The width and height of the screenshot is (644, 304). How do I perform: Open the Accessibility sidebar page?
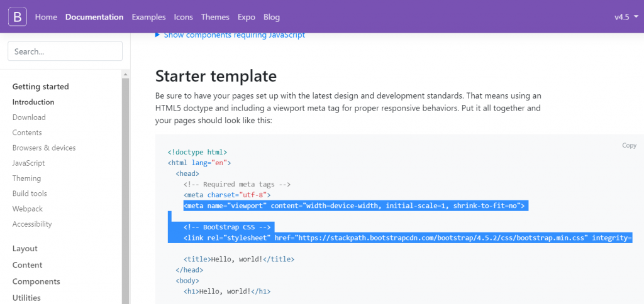coord(32,224)
